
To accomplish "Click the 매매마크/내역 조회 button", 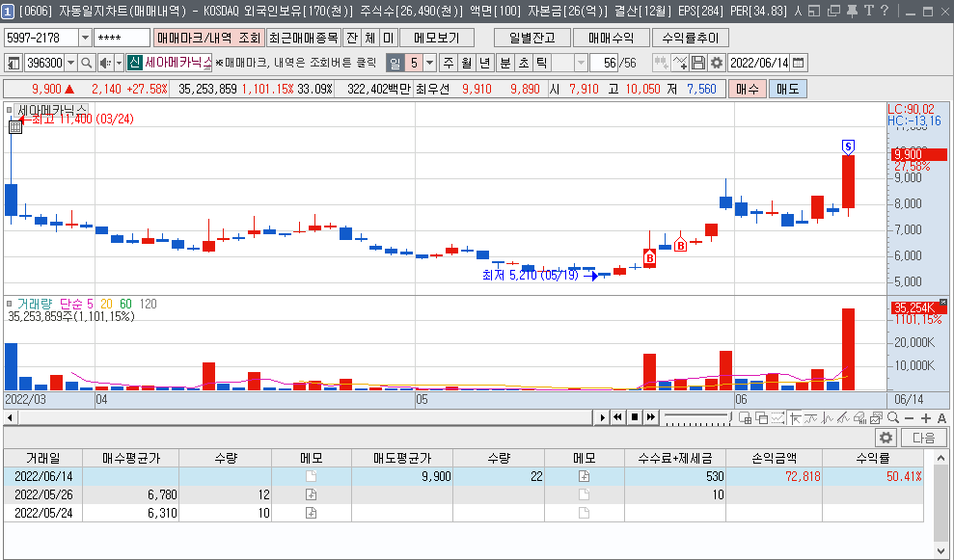I will 208,38.
